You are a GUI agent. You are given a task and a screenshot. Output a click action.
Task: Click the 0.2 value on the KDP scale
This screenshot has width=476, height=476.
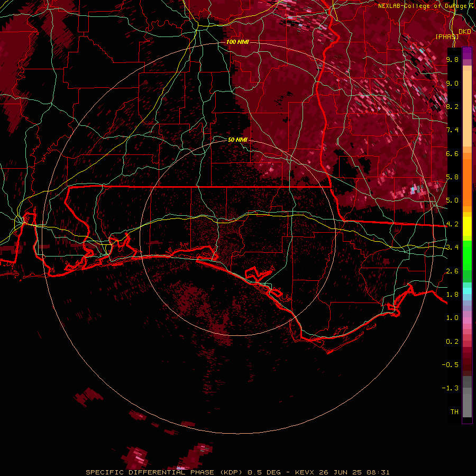[x=452, y=342]
